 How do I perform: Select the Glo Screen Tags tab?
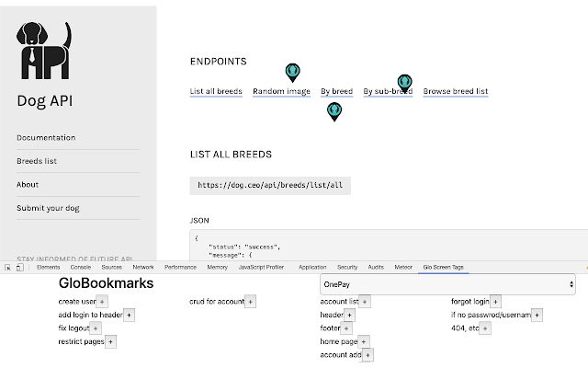(x=443, y=268)
